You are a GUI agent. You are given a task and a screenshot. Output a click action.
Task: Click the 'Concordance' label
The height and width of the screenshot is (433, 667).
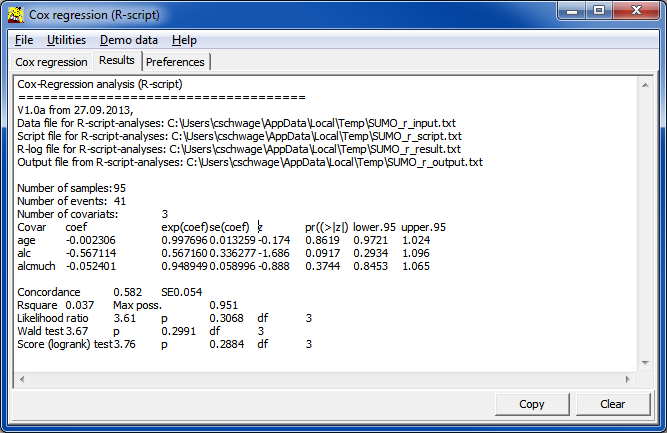coord(49,292)
